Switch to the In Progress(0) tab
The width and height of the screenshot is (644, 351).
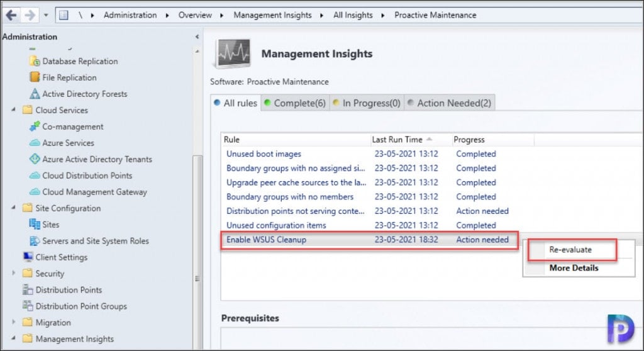click(367, 103)
